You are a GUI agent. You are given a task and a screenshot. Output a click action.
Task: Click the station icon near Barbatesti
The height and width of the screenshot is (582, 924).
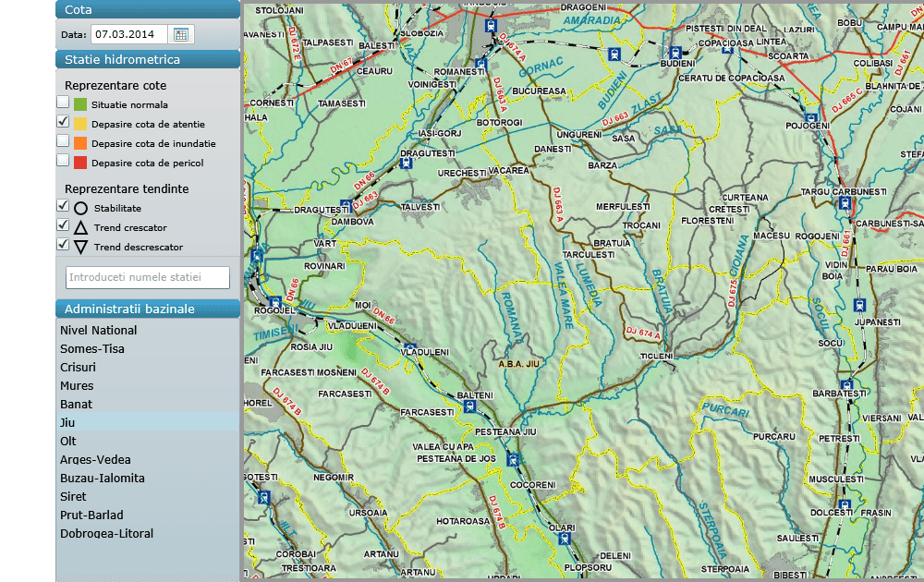click(845, 386)
